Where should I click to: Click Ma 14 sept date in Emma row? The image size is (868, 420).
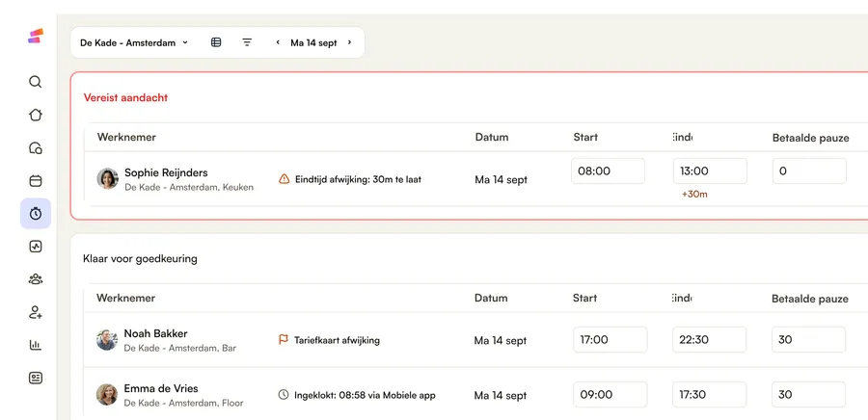(x=501, y=395)
